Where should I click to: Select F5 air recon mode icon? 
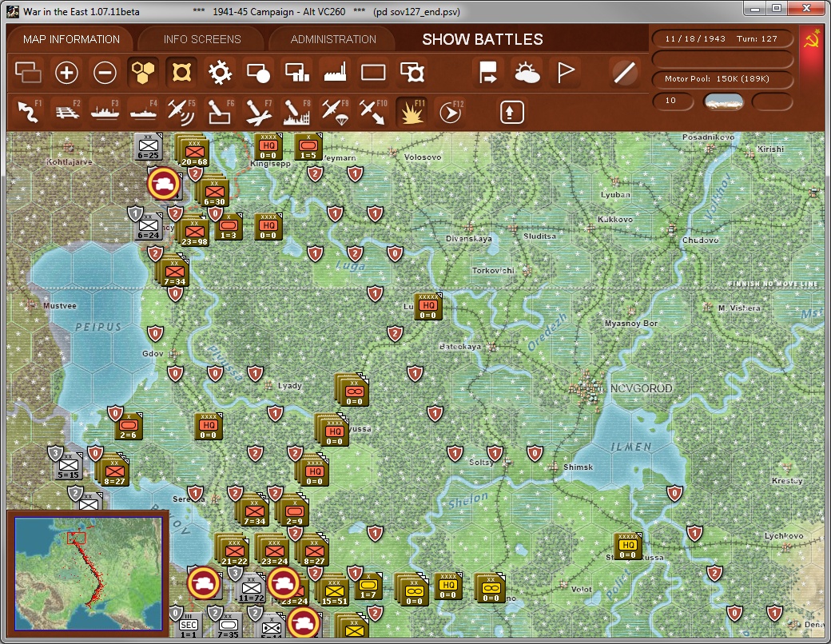coord(181,112)
